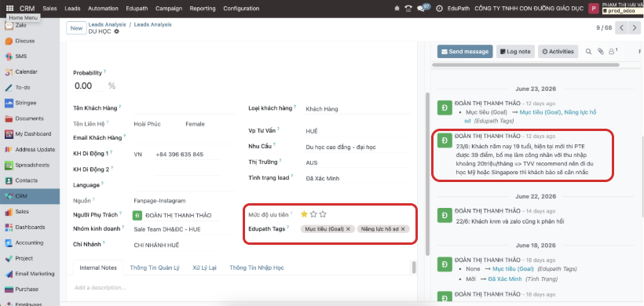Set priority to three stars
The height and width of the screenshot is (306, 644).
(323, 214)
